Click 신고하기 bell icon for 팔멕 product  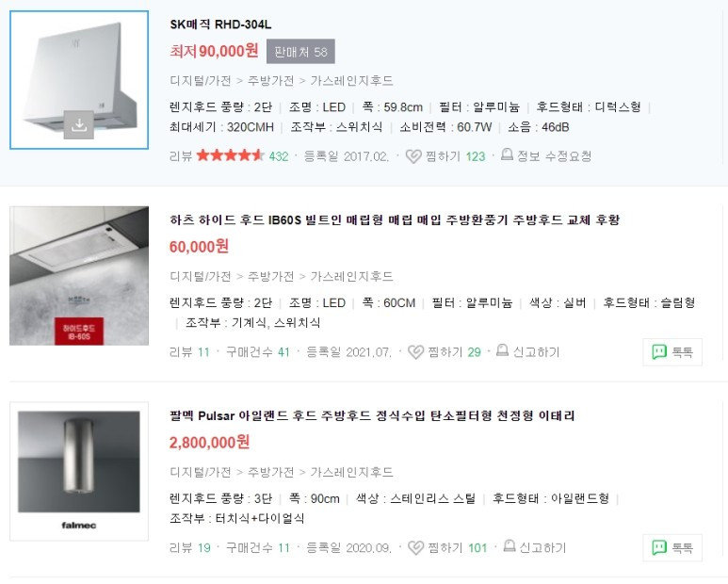(510, 546)
